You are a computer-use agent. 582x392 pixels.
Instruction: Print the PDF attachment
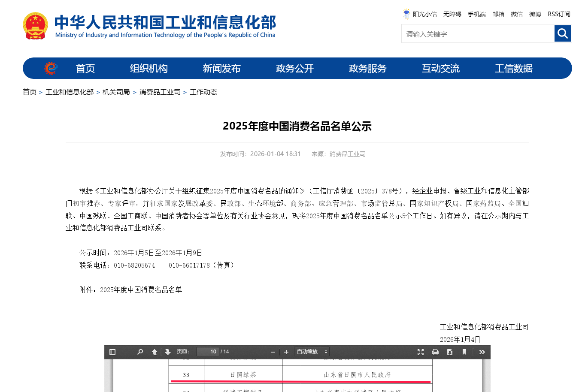(x=435, y=352)
